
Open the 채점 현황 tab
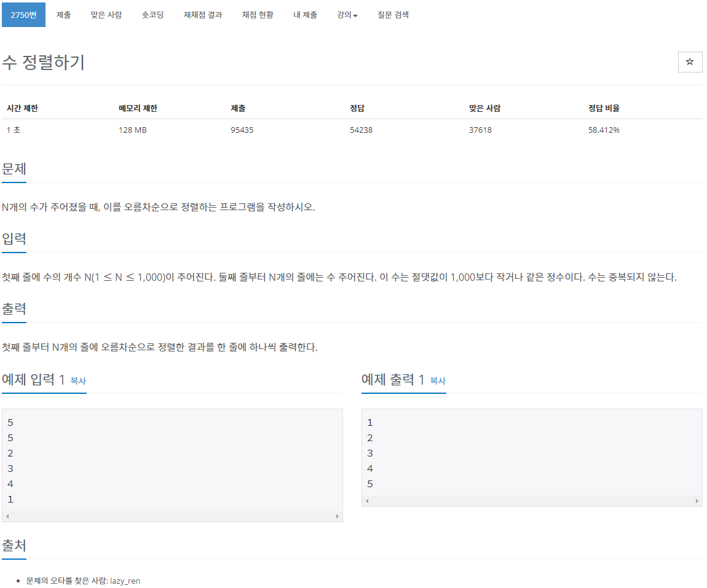258,15
